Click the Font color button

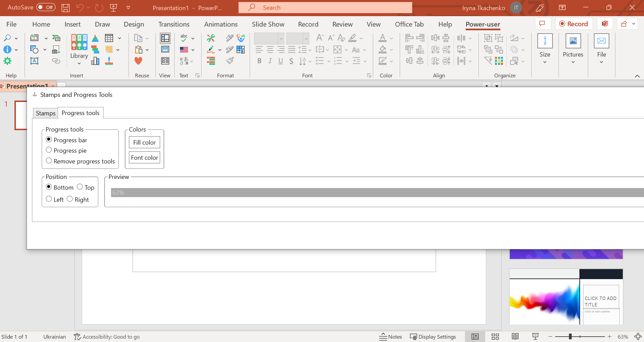coord(144,157)
